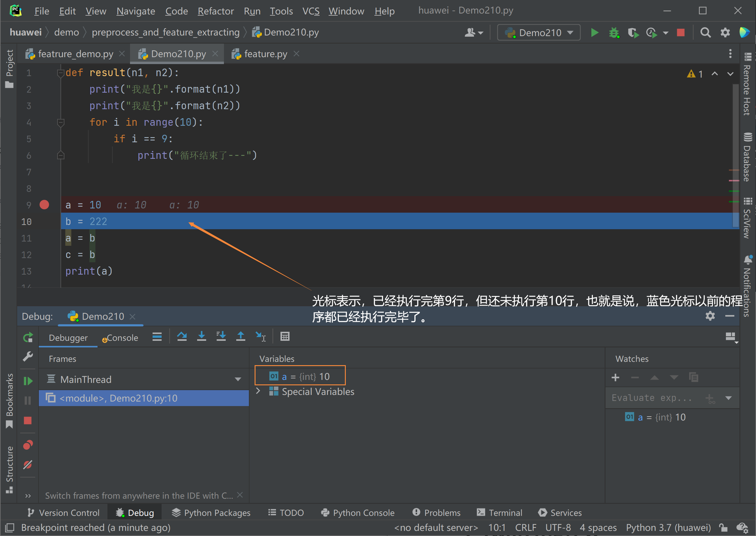The height and width of the screenshot is (536, 756).
Task: Stop debugging with the red square in the sidebar
Action: coord(28,420)
